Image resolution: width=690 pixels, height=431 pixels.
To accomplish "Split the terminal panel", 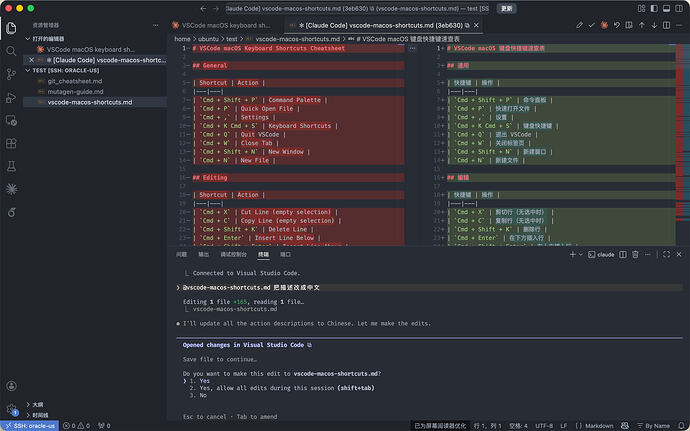I will pos(623,254).
